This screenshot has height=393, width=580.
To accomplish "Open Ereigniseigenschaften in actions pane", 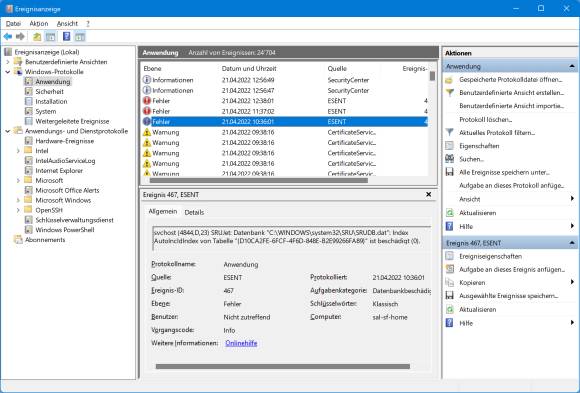I will [x=490, y=256].
